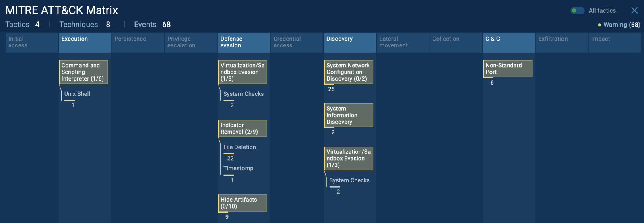Screen dimensions: 644x223
Task: Open the Discovery tactic column header
Action: pyautogui.click(x=349, y=42)
